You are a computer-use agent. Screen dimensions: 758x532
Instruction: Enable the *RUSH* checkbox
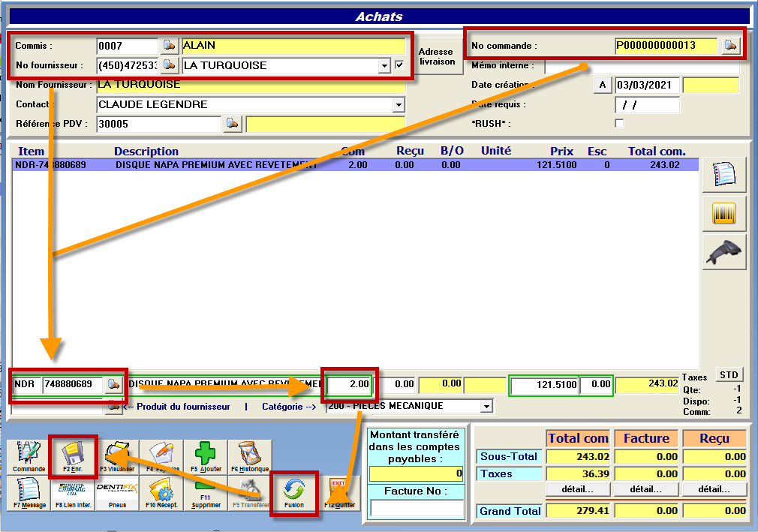[x=619, y=123]
